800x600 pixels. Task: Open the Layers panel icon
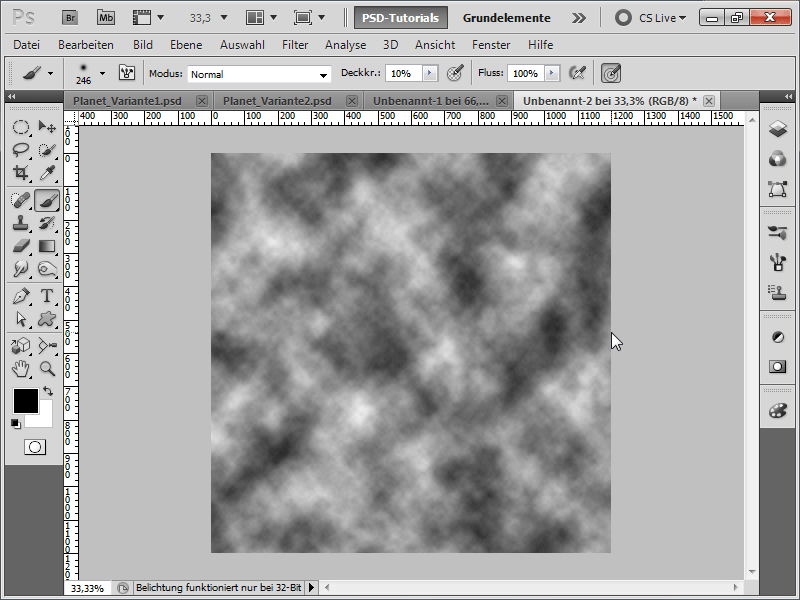778,129
